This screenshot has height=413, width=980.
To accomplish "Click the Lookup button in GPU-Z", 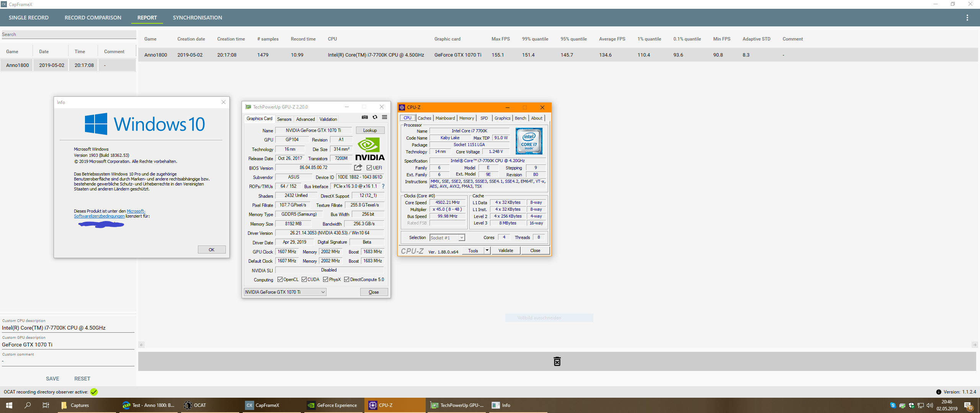I will click(370, 130).
